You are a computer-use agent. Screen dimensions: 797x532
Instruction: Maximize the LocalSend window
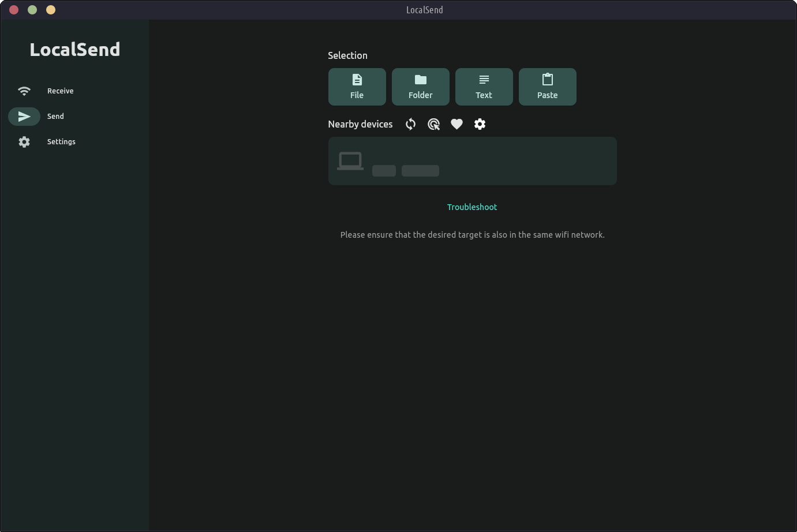point(51,10)
